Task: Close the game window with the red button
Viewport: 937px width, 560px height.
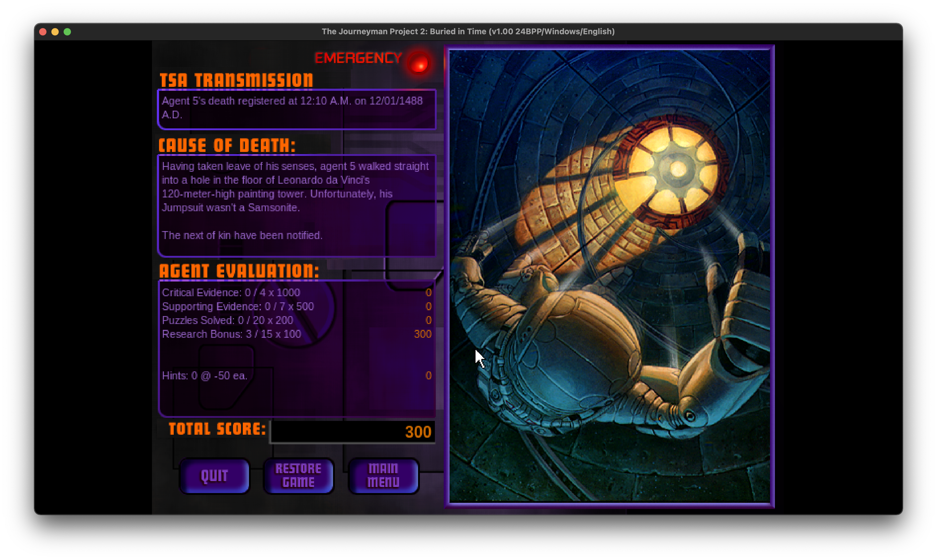Action: click(x=43, y=32)
